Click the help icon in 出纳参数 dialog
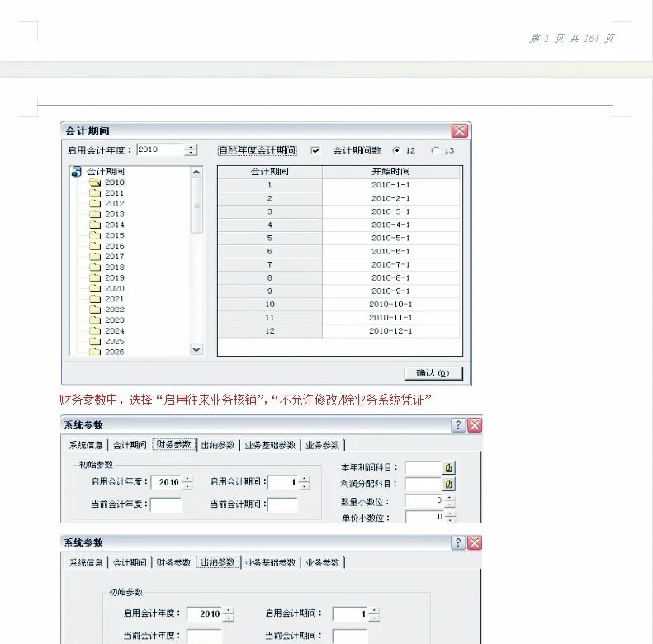 pos(458,542)
